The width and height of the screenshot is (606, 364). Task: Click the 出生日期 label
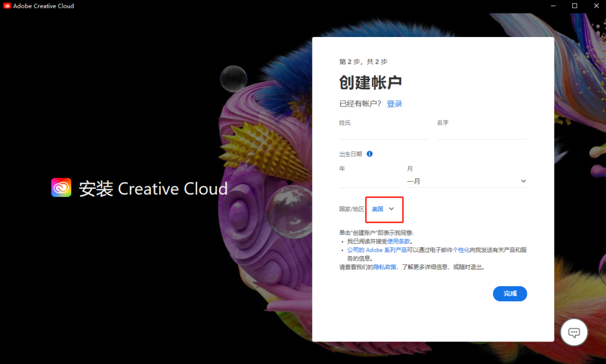point(351,154)
